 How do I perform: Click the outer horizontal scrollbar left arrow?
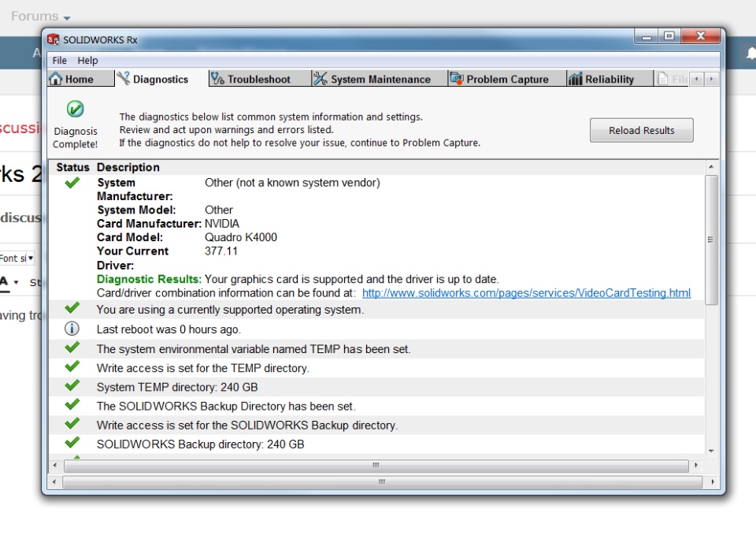54,481
